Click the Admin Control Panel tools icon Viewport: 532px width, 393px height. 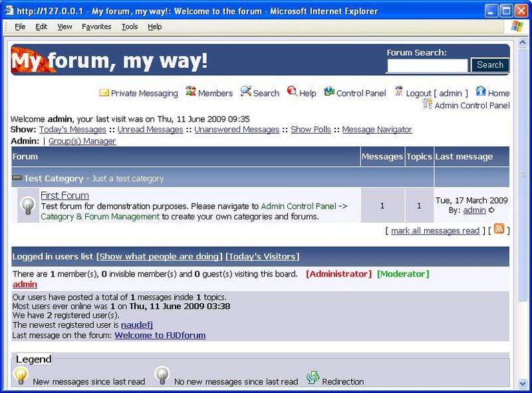coord(427,103)
